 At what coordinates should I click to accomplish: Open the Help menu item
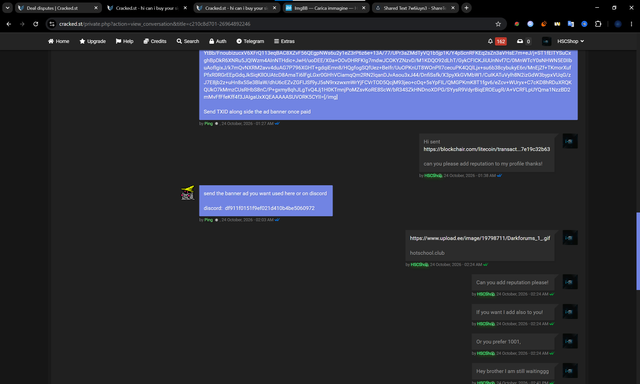pyautogui.click(x=124, y=41)
